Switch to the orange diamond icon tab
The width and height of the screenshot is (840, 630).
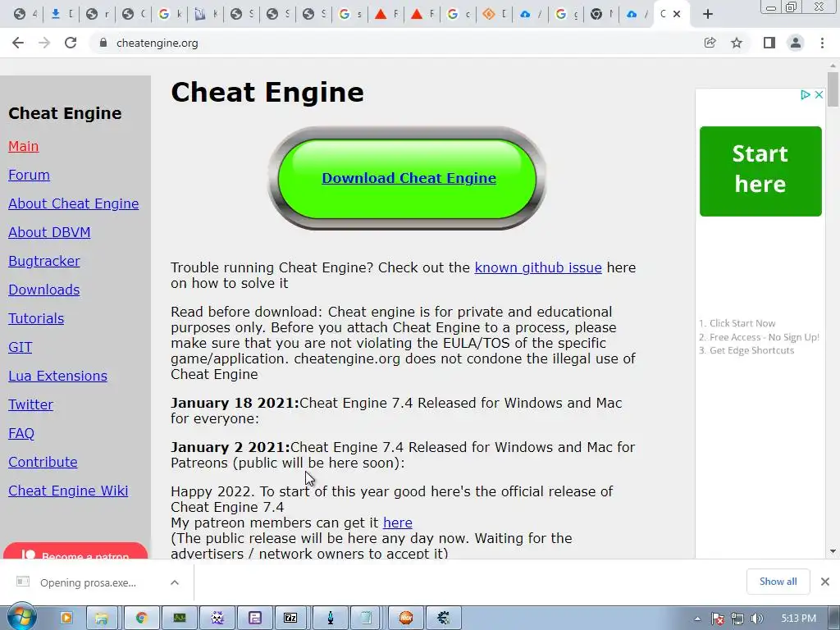click(495, 15)
